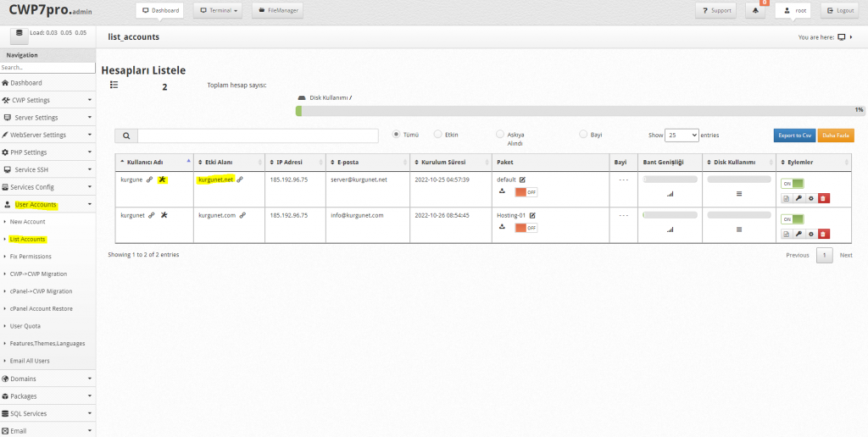868x437 pixels.
Task: Open the List Accounts menu item
Action: coord(28,240)
